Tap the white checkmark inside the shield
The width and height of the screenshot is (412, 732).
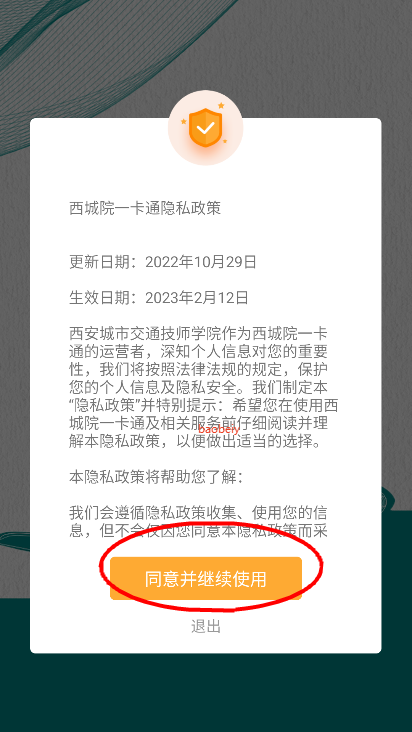click(205, 127)
